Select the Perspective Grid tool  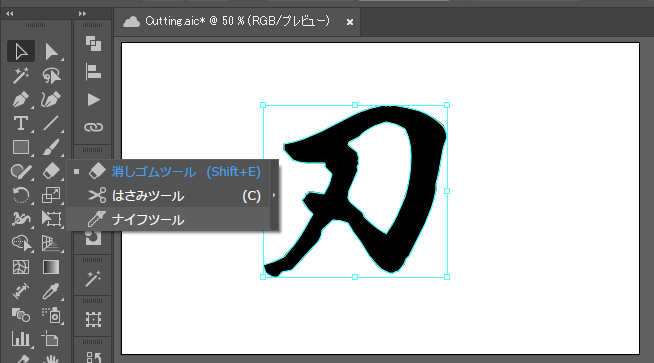tap(51, 243)
